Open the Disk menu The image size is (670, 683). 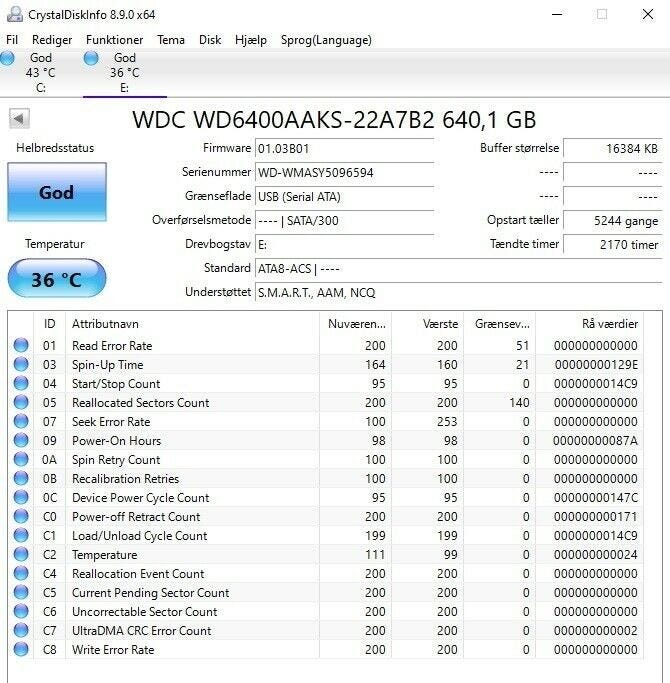[x=210, y=40]
